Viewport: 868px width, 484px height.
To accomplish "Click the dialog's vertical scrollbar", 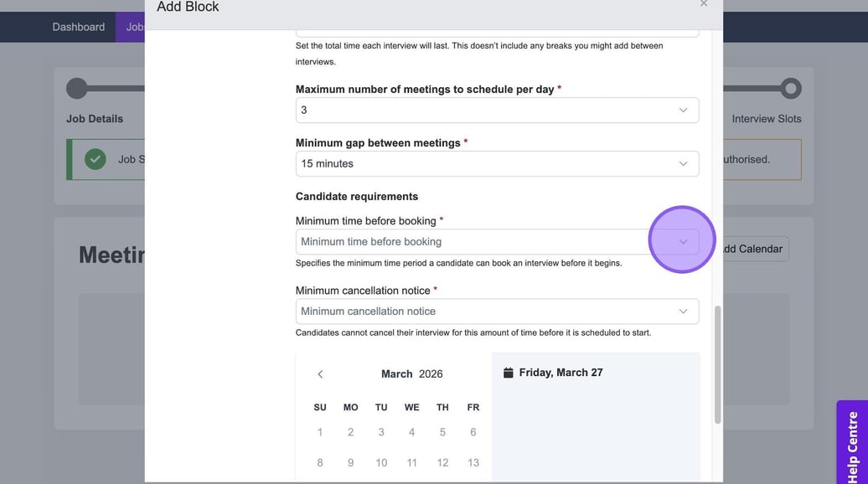I will pos(717,364).
